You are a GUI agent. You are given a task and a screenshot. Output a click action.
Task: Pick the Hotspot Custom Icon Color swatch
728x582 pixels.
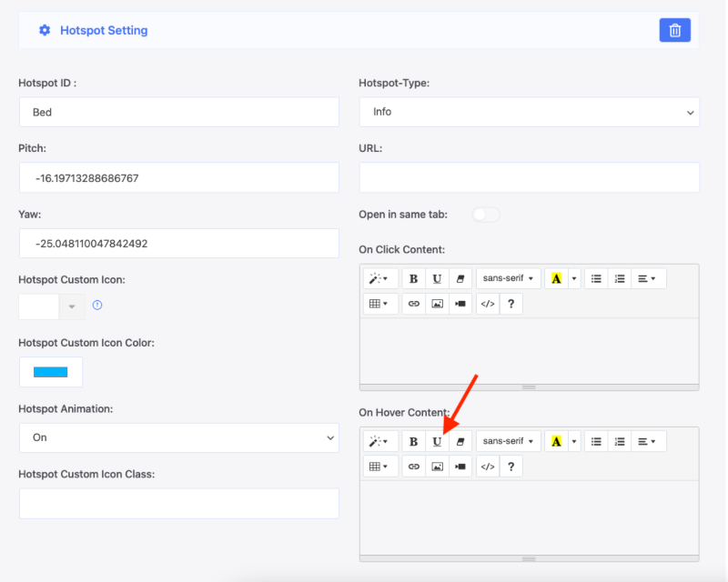pos(51,372)
